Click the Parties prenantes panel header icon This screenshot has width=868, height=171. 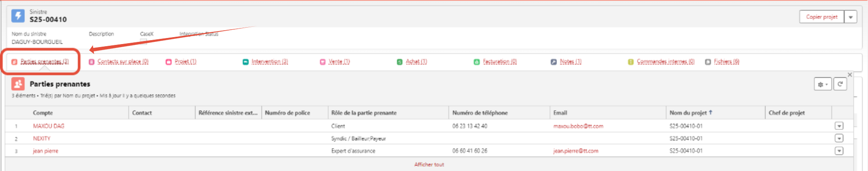pos(18,83)
